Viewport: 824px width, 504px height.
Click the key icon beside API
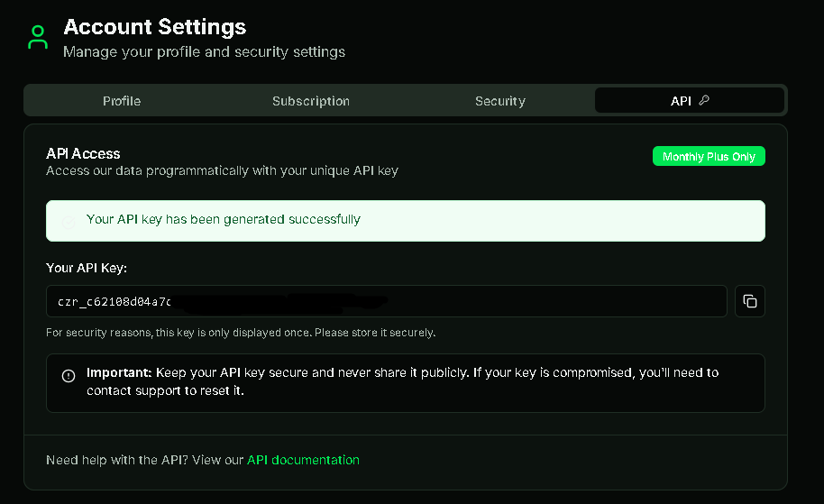[x=704, y=100]
